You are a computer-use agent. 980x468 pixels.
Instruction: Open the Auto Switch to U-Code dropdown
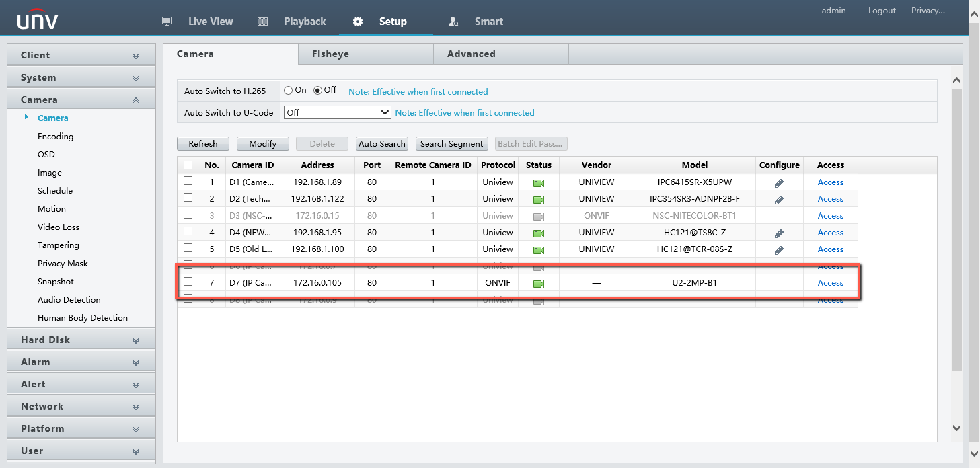pyautogui.click(x=337, y=113)
